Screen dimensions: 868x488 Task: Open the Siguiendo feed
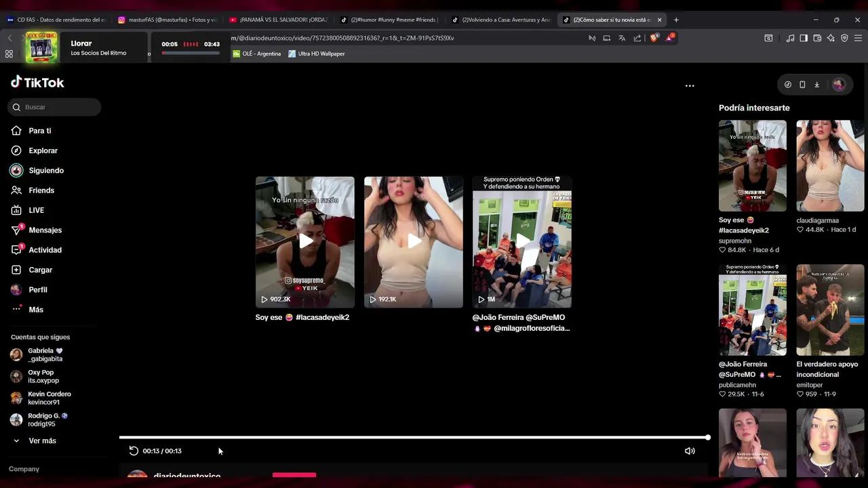[x=45, y=171]
